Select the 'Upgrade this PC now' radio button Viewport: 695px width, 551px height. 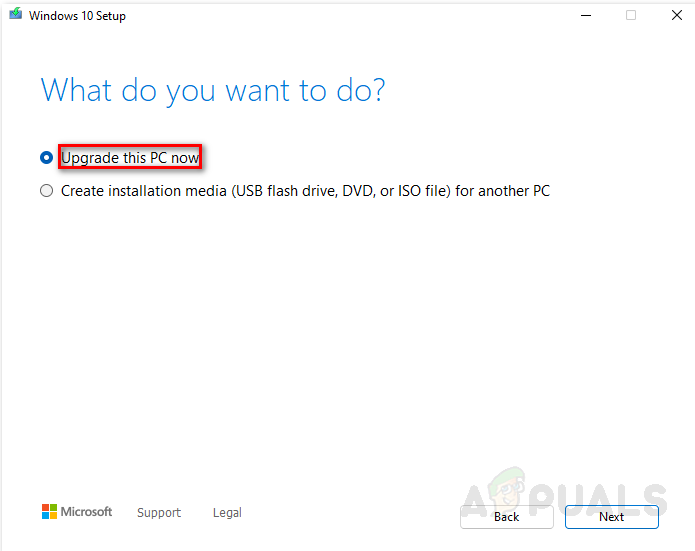(47, 157)
